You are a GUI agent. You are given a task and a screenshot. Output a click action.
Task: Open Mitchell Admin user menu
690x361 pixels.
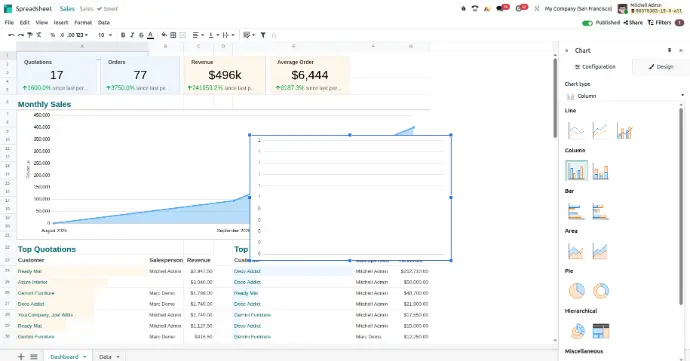(x=650, y=8)
